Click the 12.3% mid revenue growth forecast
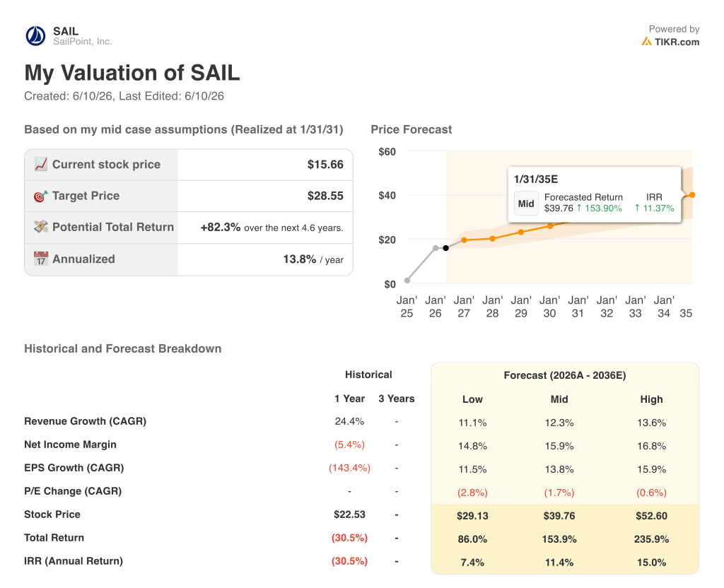The width and height of the screenshot is (724, 588). 559,423
